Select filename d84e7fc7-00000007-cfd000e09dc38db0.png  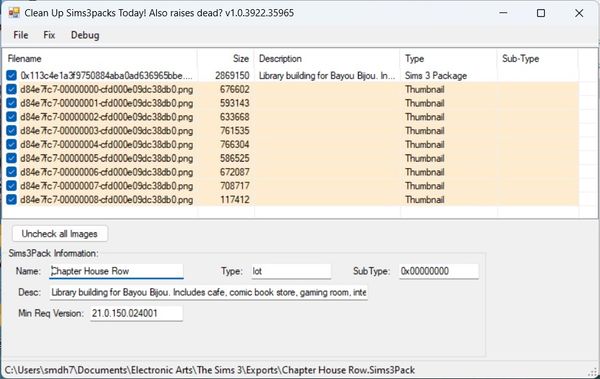[107, 186]
